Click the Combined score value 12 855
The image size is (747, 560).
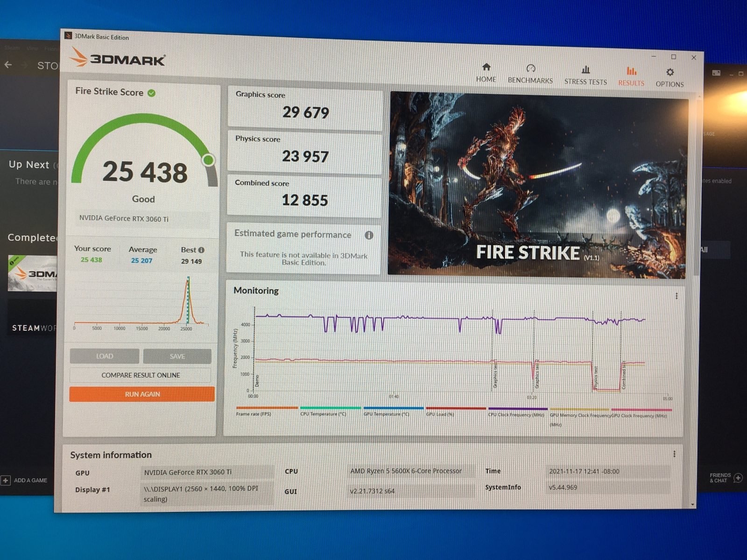[x=305, y=200]
